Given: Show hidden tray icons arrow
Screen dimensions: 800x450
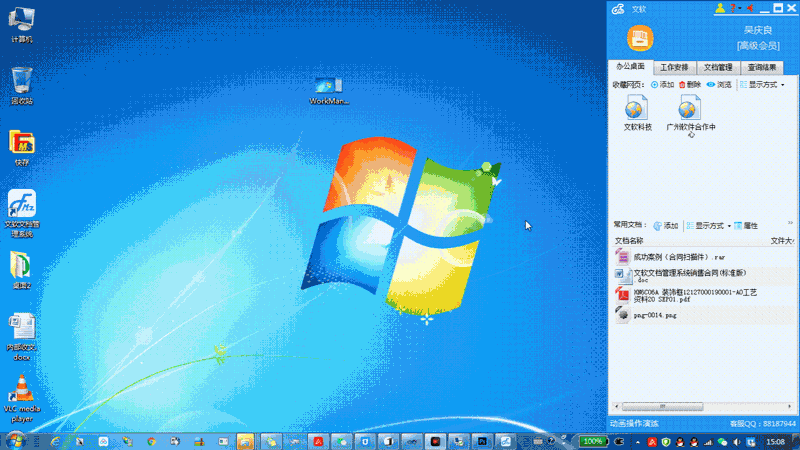Looking at the screenshot, I should point(637,442).
